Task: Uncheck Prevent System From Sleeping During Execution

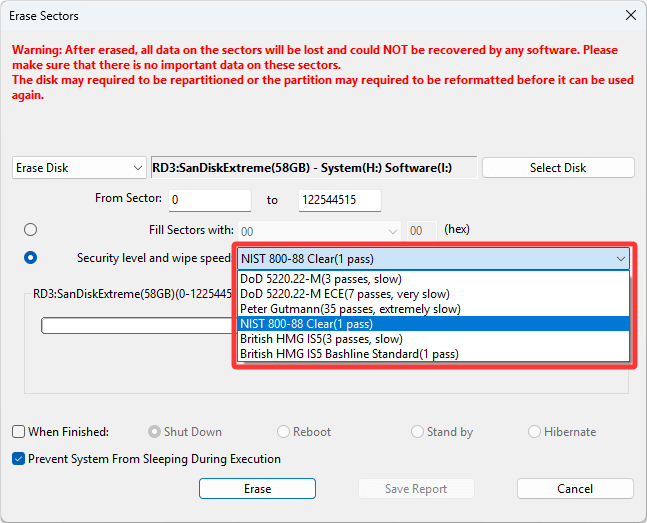Action: [x=19, y=459]
